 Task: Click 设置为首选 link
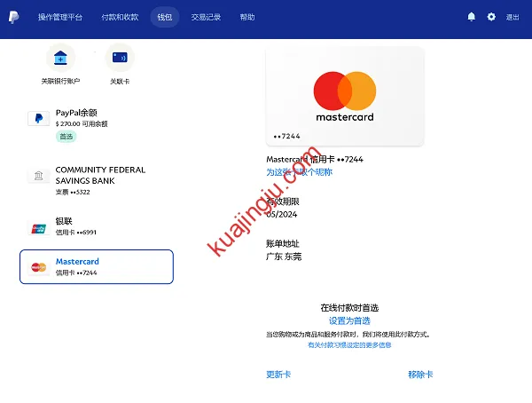(349, 320)
